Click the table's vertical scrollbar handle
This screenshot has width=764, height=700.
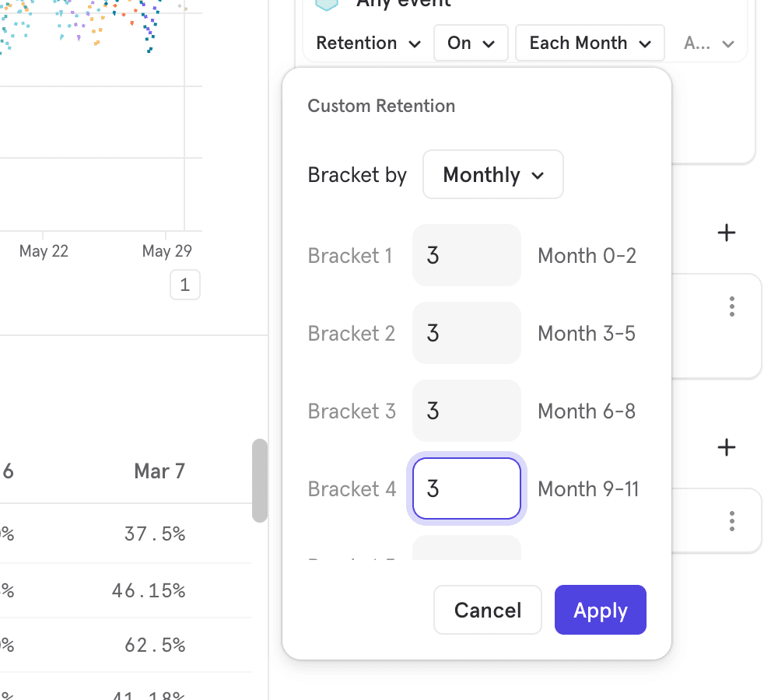[260, 481]
